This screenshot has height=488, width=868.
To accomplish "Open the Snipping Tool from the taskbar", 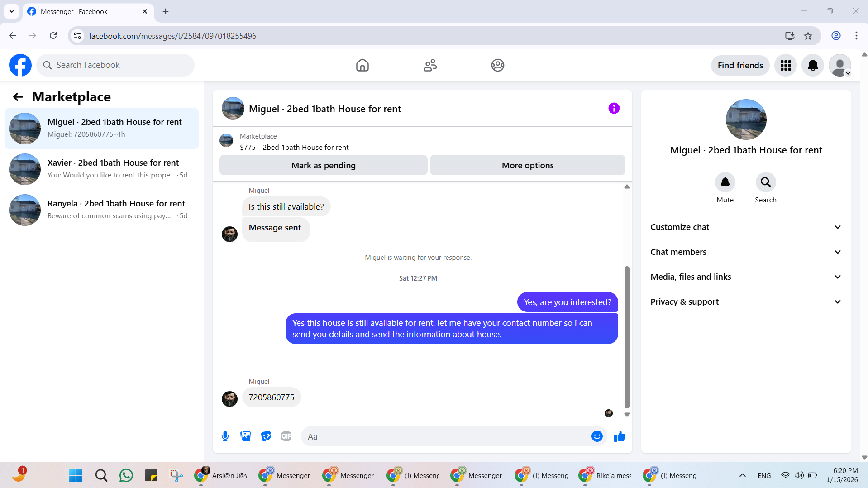I will [x=176, y=475].
